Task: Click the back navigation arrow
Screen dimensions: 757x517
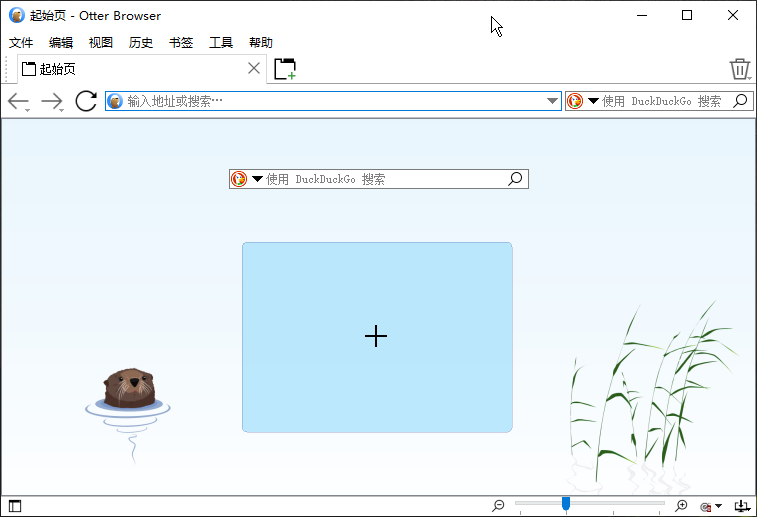Action: tap(18, 101)
